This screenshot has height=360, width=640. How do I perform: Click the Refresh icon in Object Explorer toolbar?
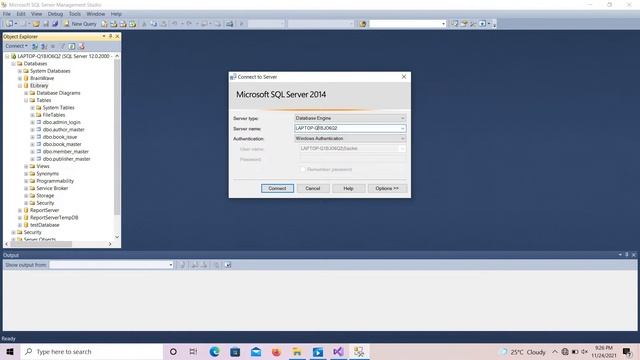[x=72, y=46]
